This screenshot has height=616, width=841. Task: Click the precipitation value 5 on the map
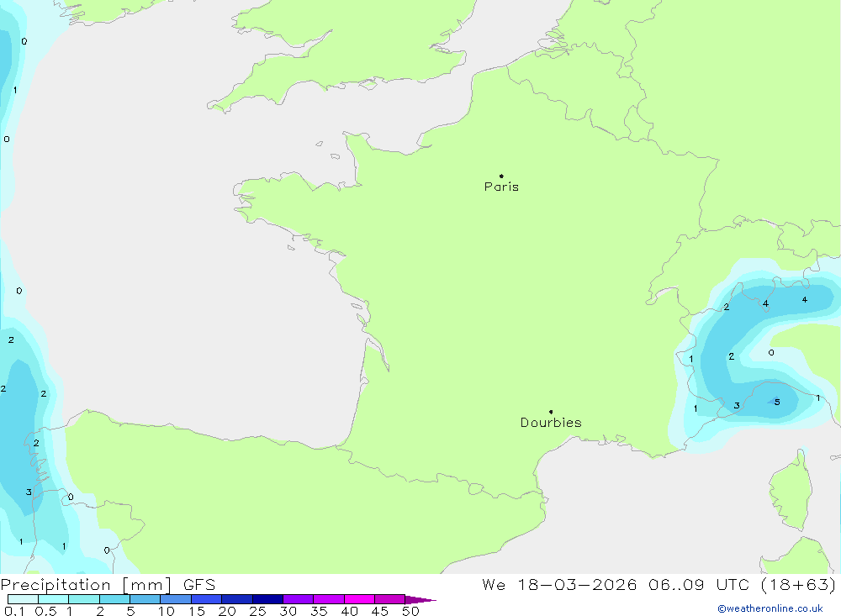click(777, 402)
